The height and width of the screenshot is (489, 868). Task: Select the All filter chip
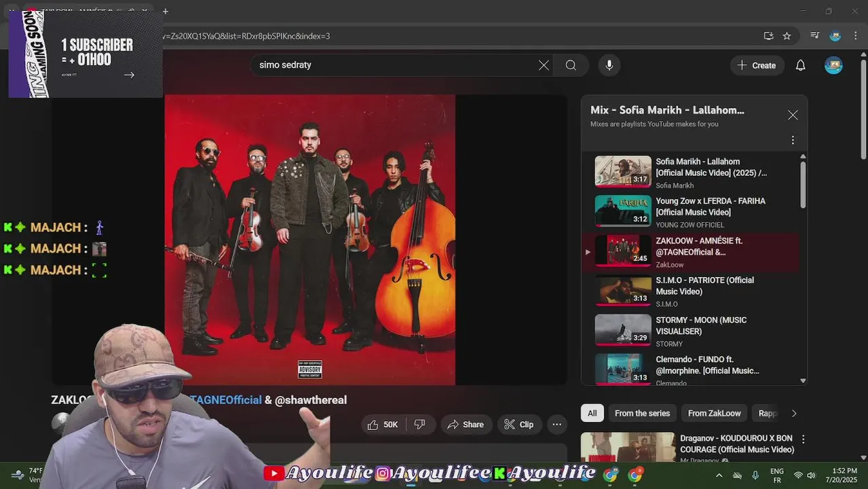[592, 413]
